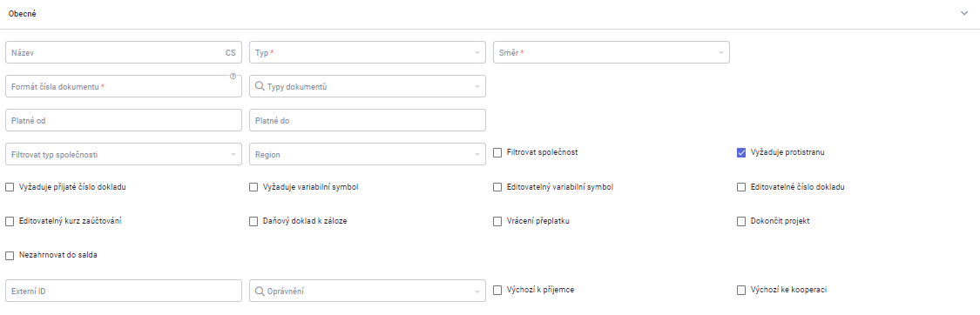Screen dimensions: 980x315
Task: Tick Nezahrnovat do salda checkbox
Action: point(10,256)
